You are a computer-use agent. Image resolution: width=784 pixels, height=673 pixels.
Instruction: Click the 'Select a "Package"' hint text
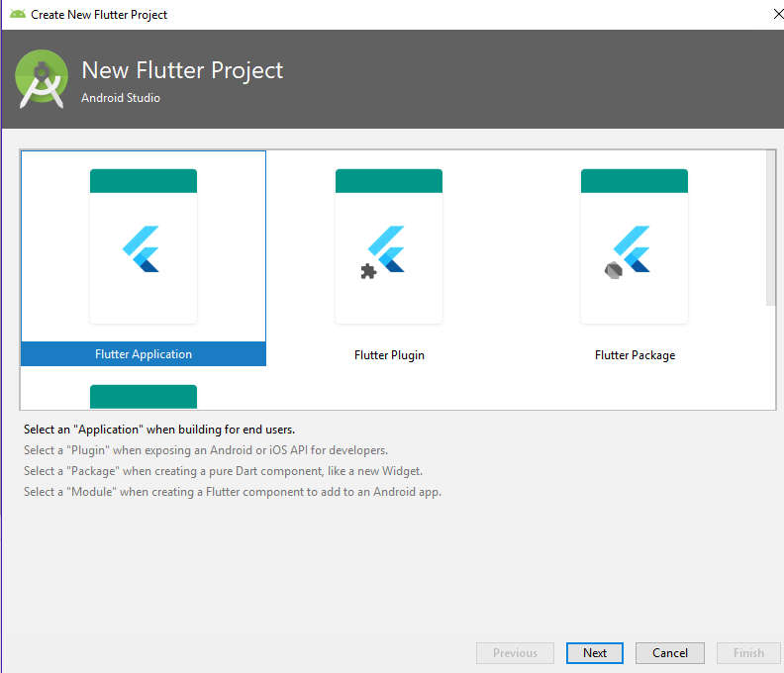(x=223, y=471)
